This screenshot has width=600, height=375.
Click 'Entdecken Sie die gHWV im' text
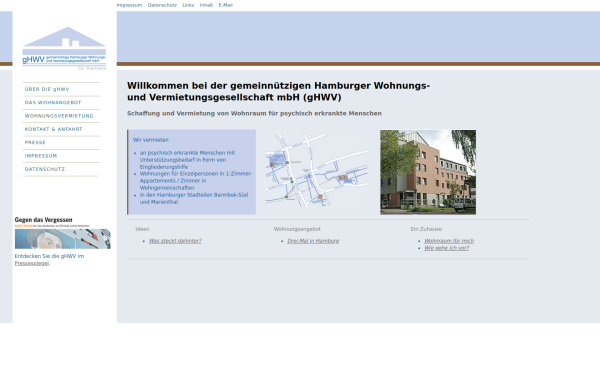coord(49,256)
